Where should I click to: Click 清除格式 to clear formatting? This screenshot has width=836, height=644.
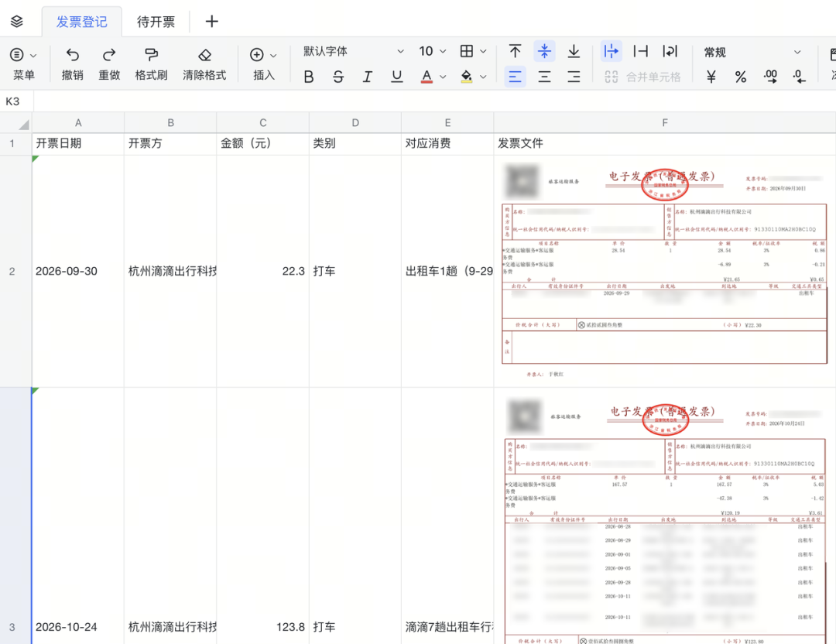pyautogui.click(x=204, y=64)
